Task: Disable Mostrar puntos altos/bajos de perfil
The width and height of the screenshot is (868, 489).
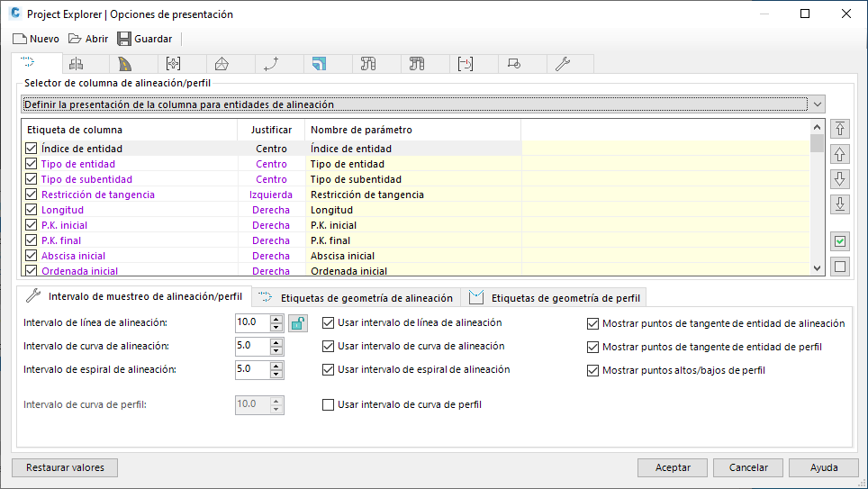Action: pos(592,370)
